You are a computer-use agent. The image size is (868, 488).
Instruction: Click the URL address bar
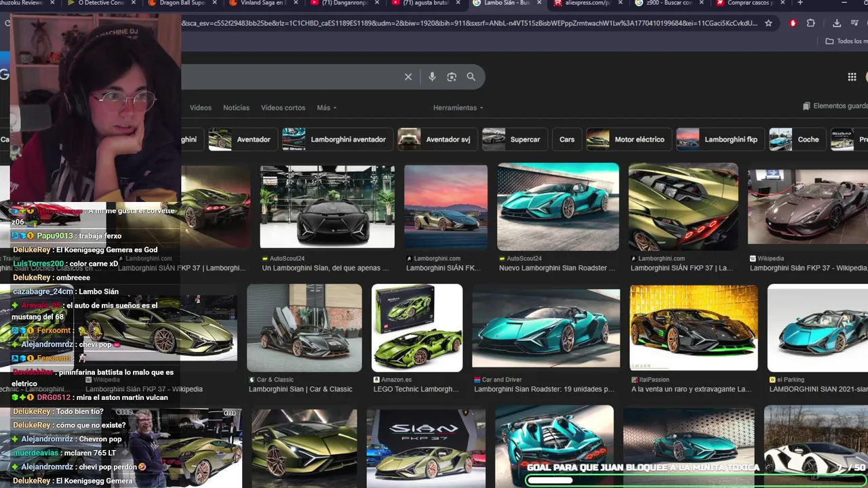point(468,23)
